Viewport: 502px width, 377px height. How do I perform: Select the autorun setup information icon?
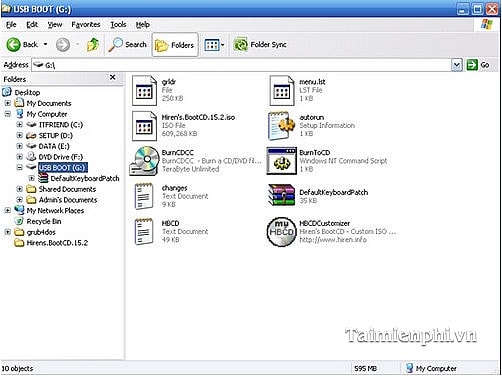tap(282, 126)
